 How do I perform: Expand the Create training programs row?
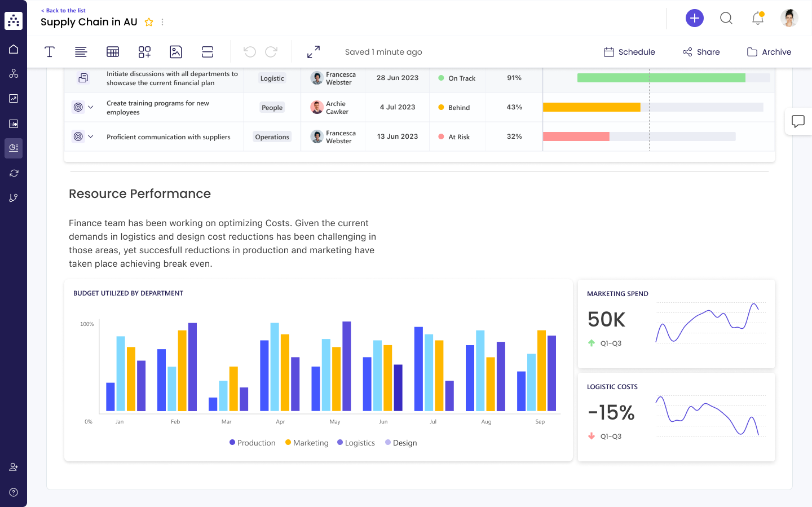point(91,107)
